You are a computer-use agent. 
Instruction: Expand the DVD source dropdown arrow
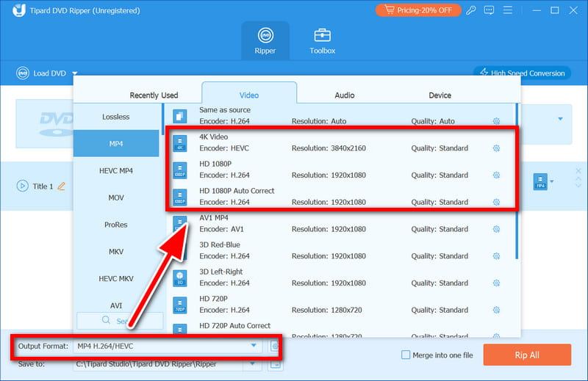pyautogui.click(x=560, y=119)
